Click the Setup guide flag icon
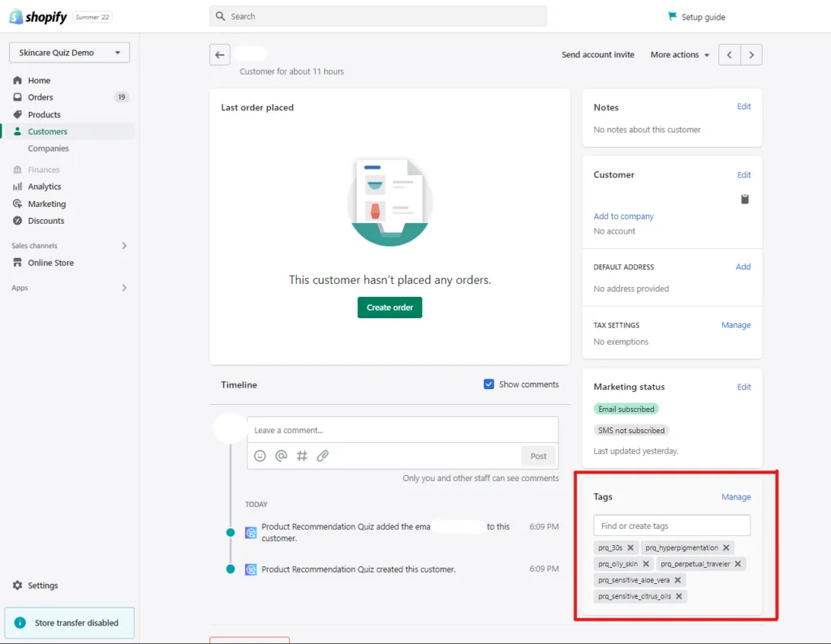The image size is (831, 644). (x=673, y=16)
